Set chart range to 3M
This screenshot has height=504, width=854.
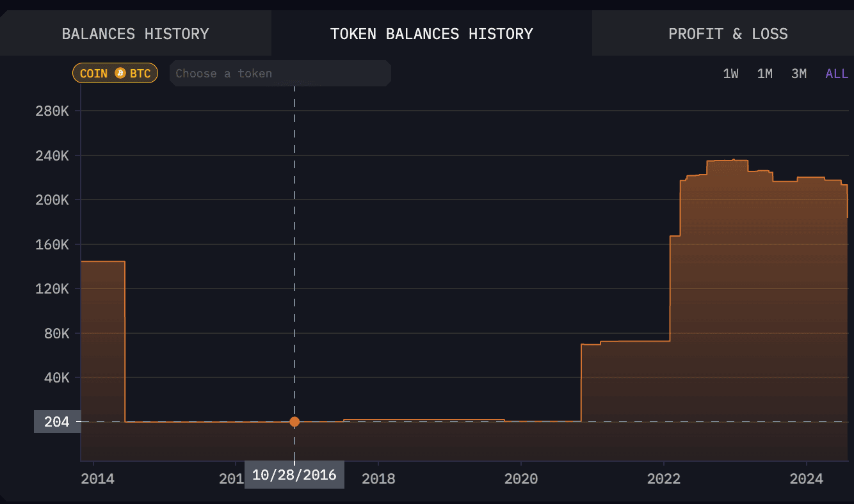tap(798, 74)
